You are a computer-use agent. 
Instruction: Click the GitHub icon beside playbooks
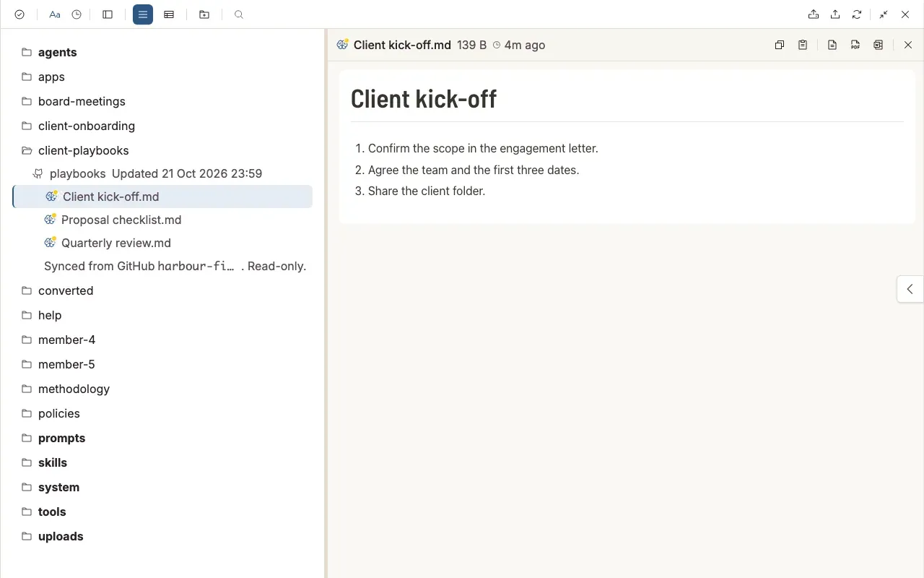38,173
